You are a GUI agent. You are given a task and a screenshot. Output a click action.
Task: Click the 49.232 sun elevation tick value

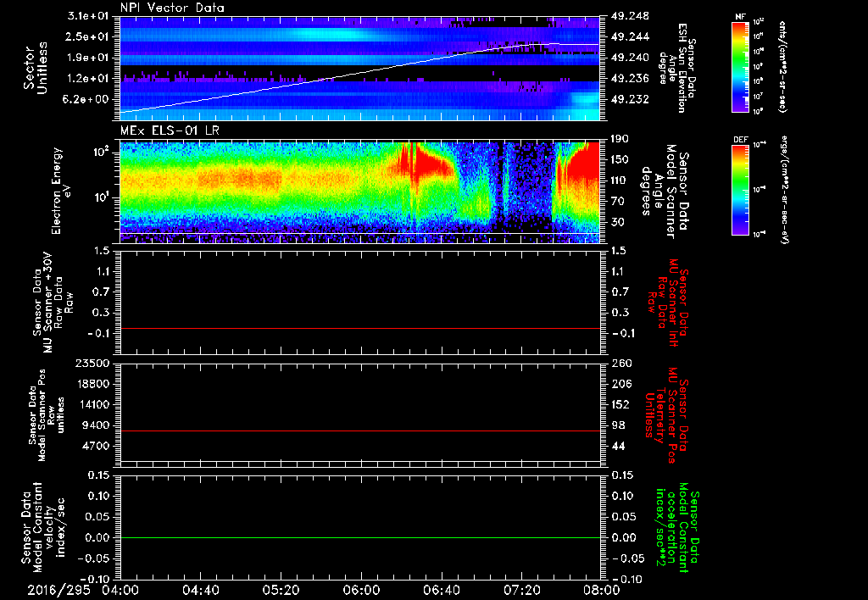630,100
